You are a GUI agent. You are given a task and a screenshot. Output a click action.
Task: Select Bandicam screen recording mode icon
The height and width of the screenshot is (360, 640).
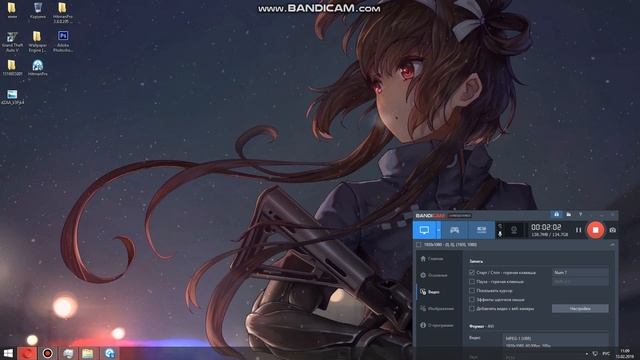tap(424, 230)
